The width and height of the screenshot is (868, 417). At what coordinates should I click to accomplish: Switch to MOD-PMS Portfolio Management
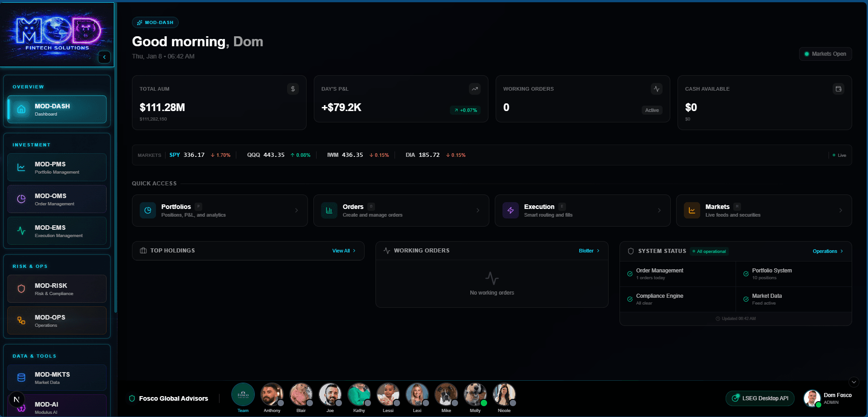(x=57, y=167)
